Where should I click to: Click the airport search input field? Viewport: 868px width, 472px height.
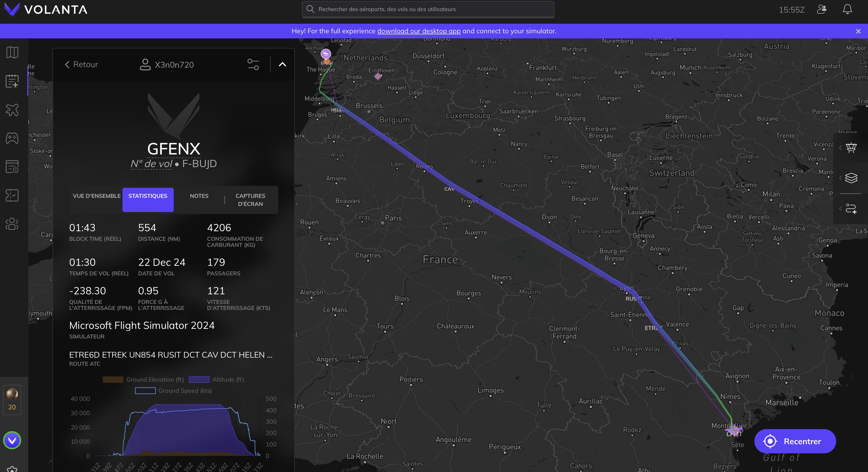pos(428,9)
